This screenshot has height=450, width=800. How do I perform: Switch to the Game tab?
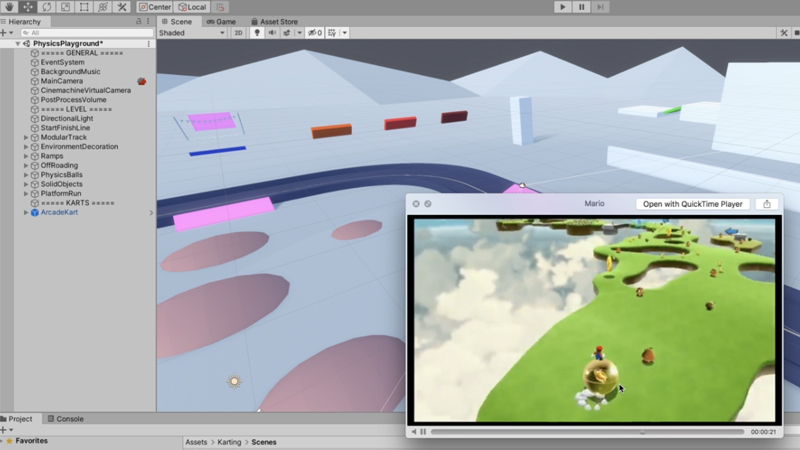point(221,21)
